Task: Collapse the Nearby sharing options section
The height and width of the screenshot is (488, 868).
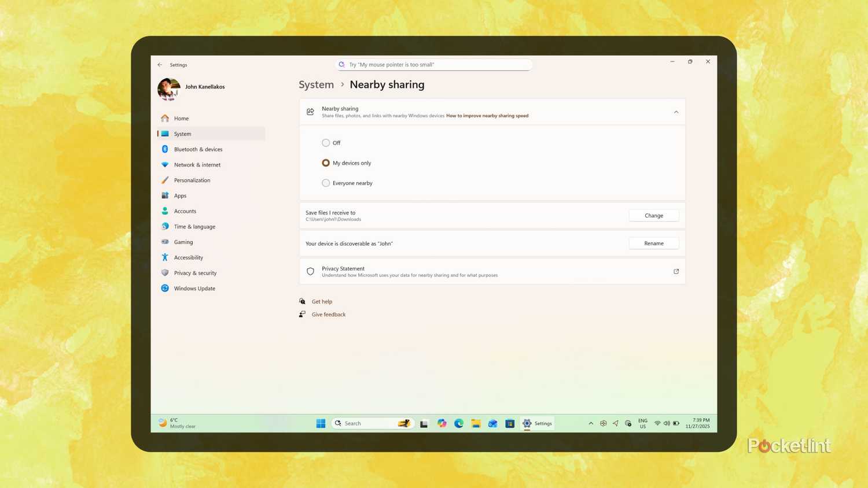Action: pyautogui.click(x=676, y=112)
